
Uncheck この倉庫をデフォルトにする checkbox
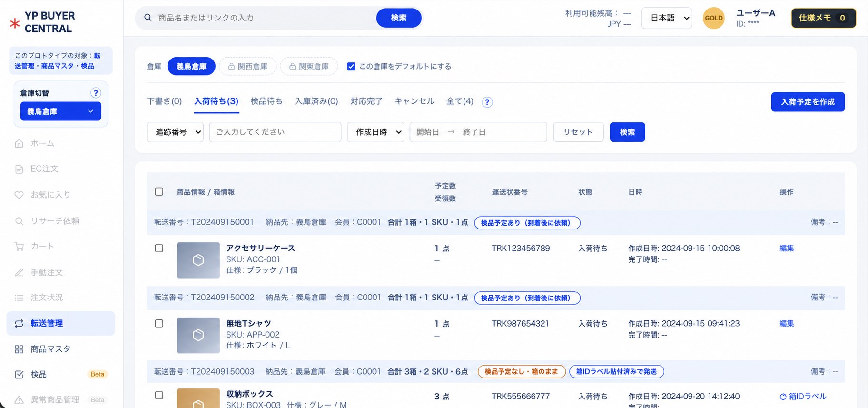[x=351, y=67]
